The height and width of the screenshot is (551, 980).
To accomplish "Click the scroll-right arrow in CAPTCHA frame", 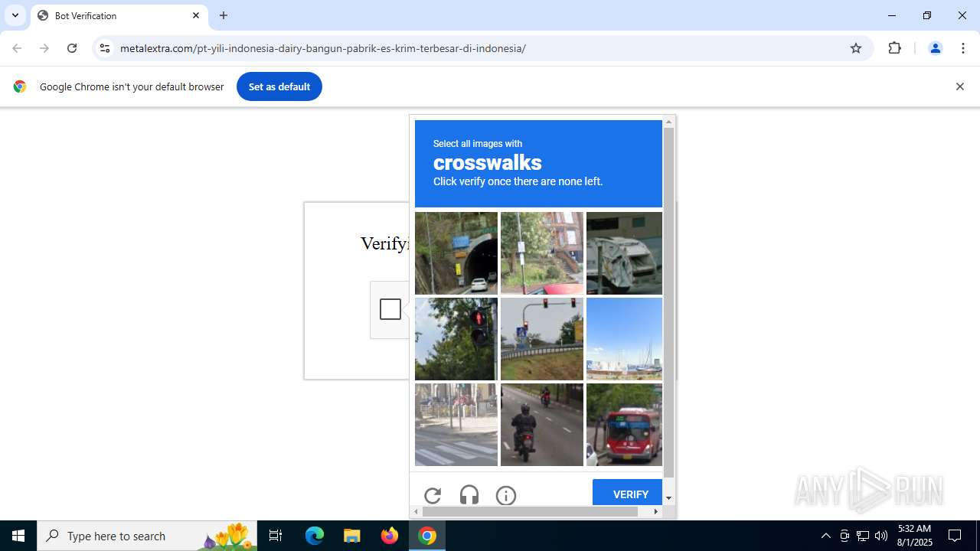I will tap(656, 511).
